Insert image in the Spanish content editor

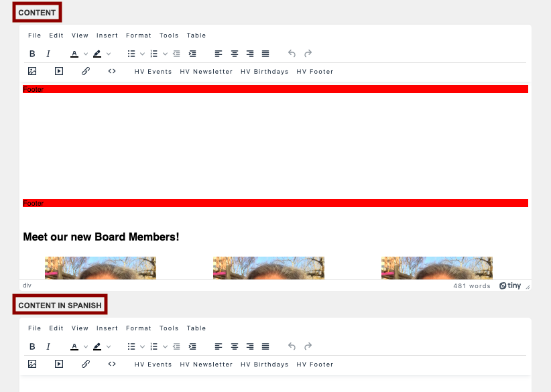tap(32, 365)
